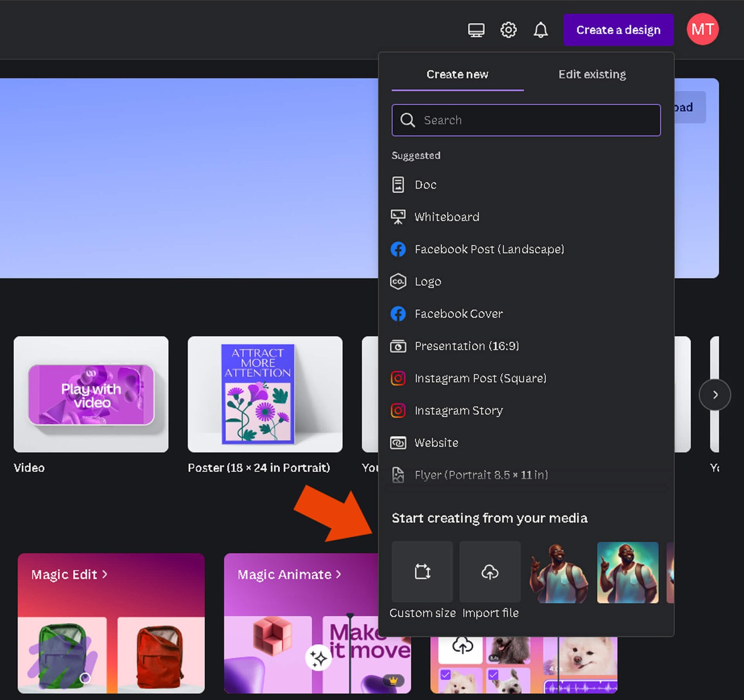Switch to the Create new tab

pyautogui.click(x=458, y=74)
